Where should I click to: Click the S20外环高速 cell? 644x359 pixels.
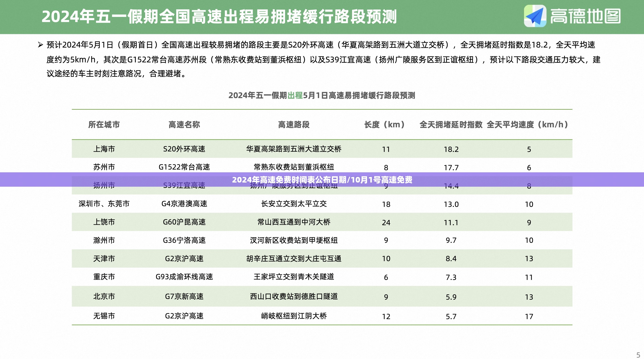(x=184, y=149)
